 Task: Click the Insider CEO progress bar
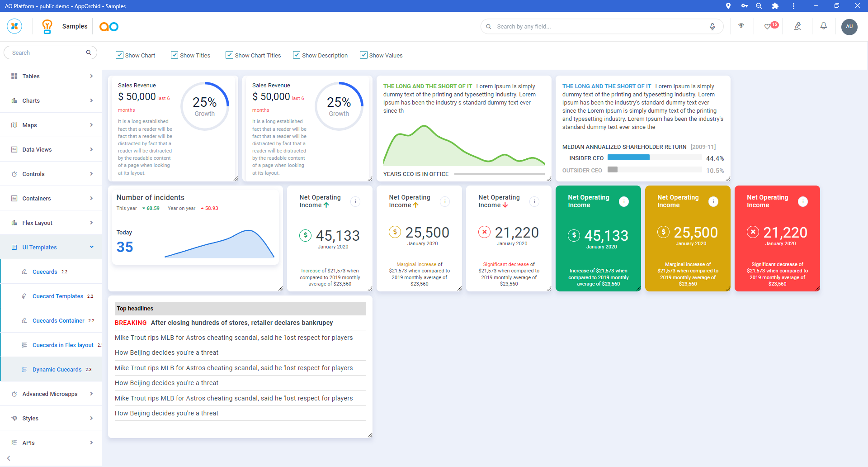[x=654, y=157]
